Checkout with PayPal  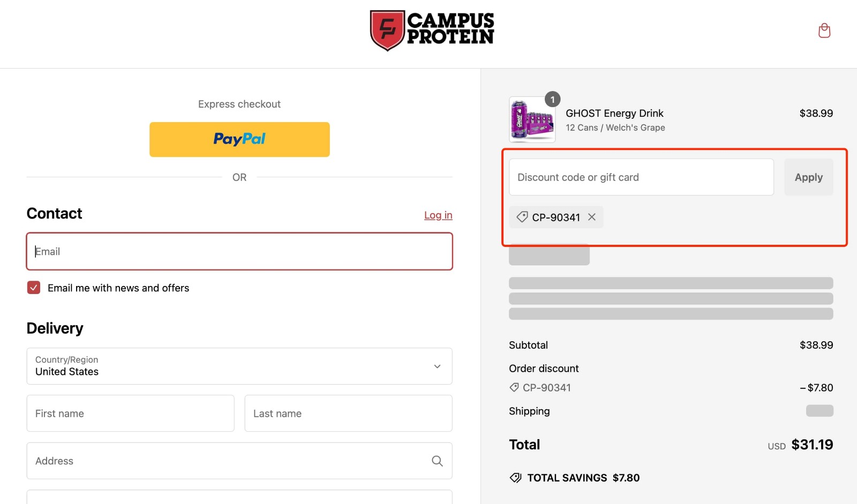239,139
